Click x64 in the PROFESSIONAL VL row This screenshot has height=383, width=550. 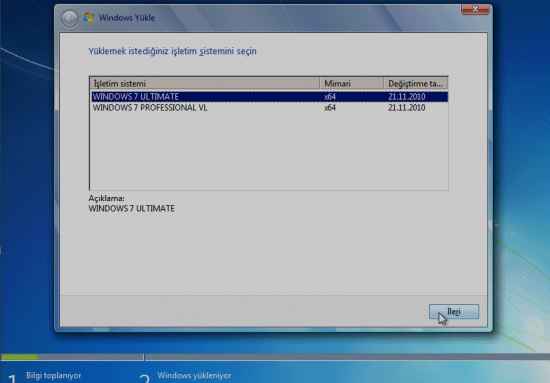coord(330,107)
